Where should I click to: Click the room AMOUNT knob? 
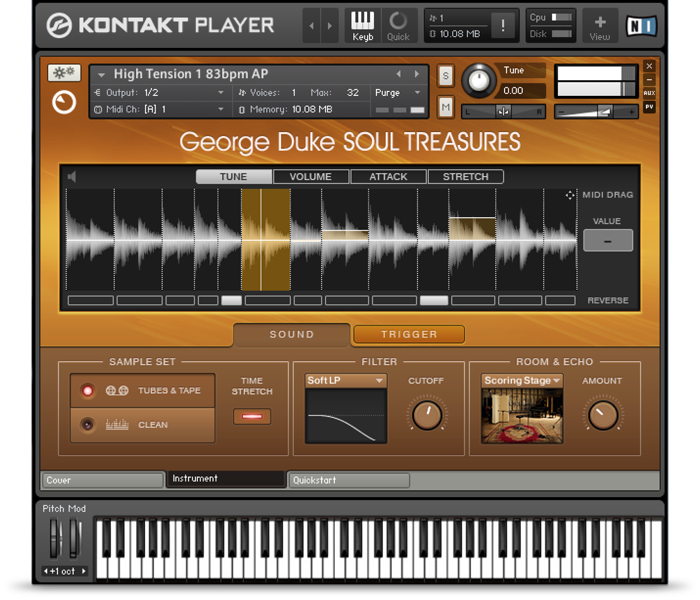pos(603,415)
